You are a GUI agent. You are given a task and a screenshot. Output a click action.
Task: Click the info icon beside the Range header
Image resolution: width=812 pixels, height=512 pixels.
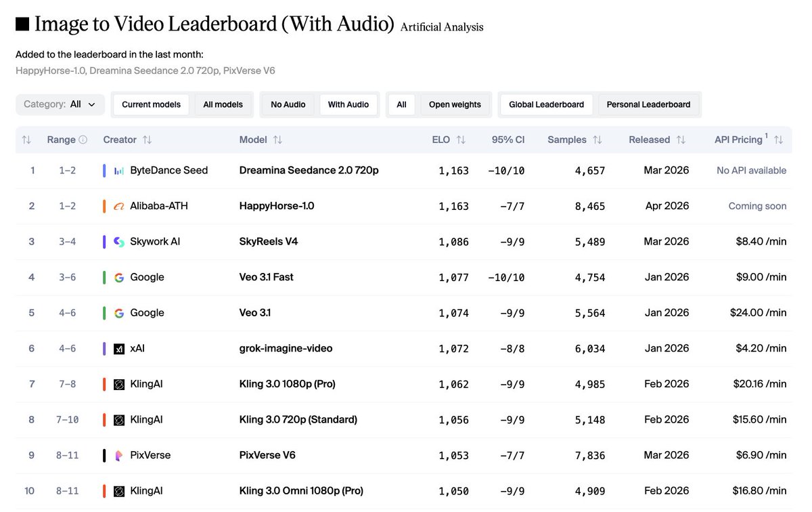83,140
